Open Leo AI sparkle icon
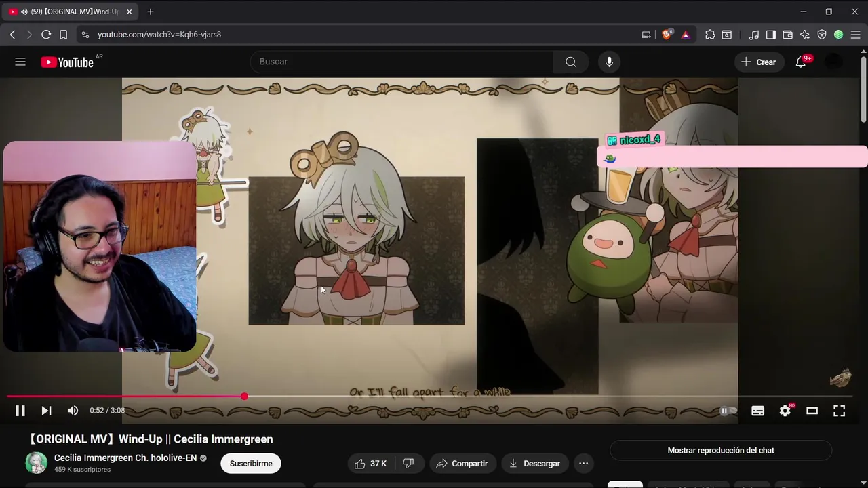Image resolution: width=868 pixels, height=488 pixels. tap(805, 35)
